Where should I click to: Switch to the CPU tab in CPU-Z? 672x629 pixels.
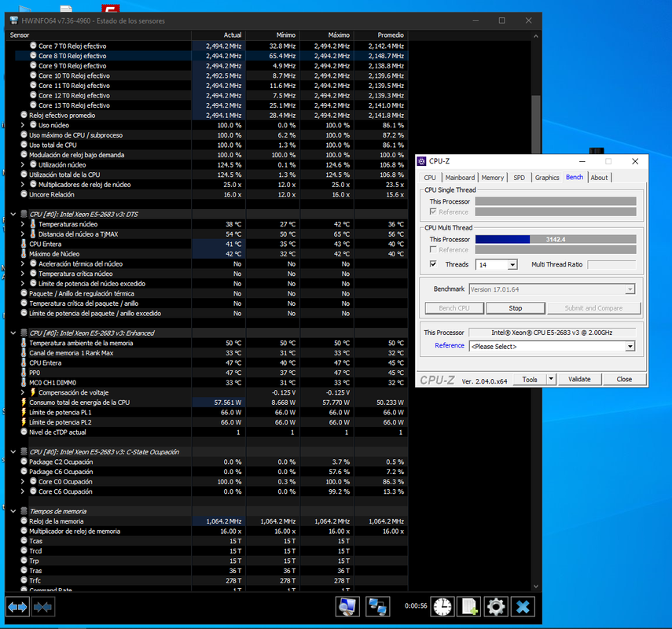tap(430, 178)
